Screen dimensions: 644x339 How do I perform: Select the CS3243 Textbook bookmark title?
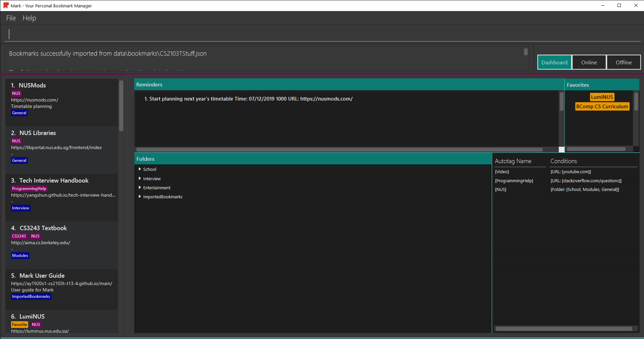[x=43, y=228]
